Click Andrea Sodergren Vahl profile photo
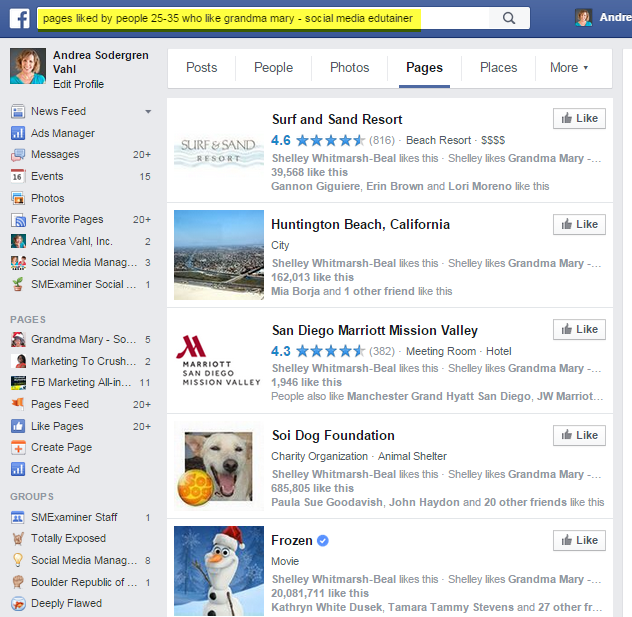The image size is (632, 617). coord(28,66)
